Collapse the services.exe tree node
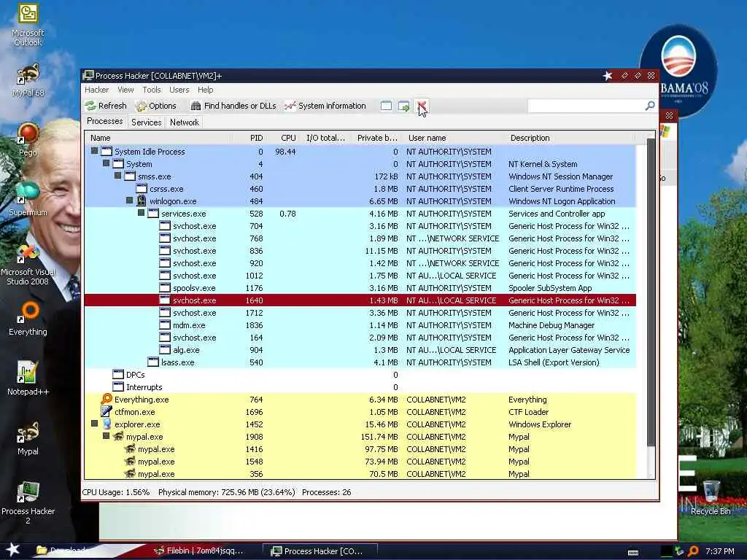 [141, 213]
